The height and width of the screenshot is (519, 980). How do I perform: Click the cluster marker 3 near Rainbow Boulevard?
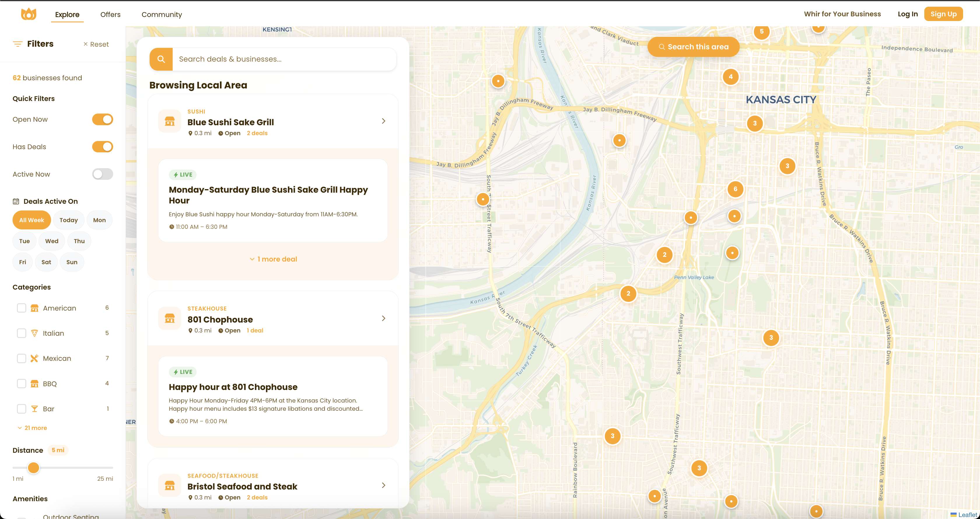[612, 436]
